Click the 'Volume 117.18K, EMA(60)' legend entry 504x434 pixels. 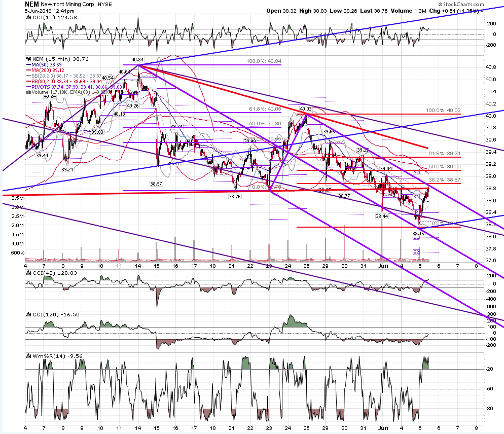(67, 92)
